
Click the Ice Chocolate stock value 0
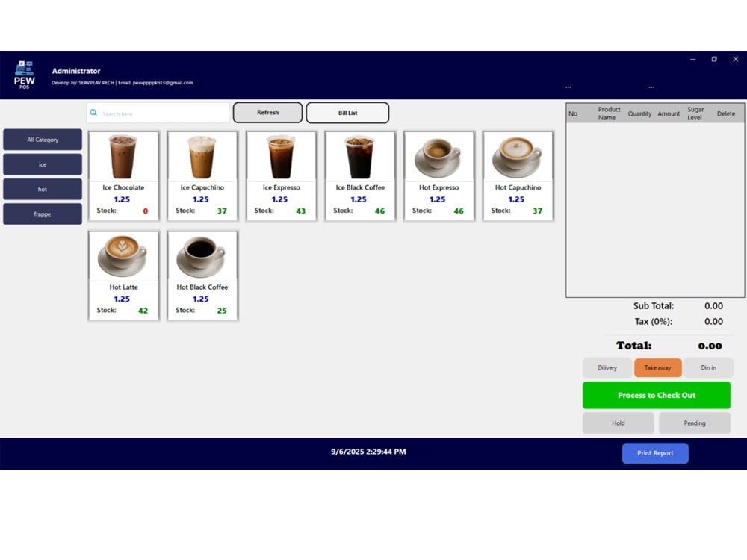click(146, 211)
